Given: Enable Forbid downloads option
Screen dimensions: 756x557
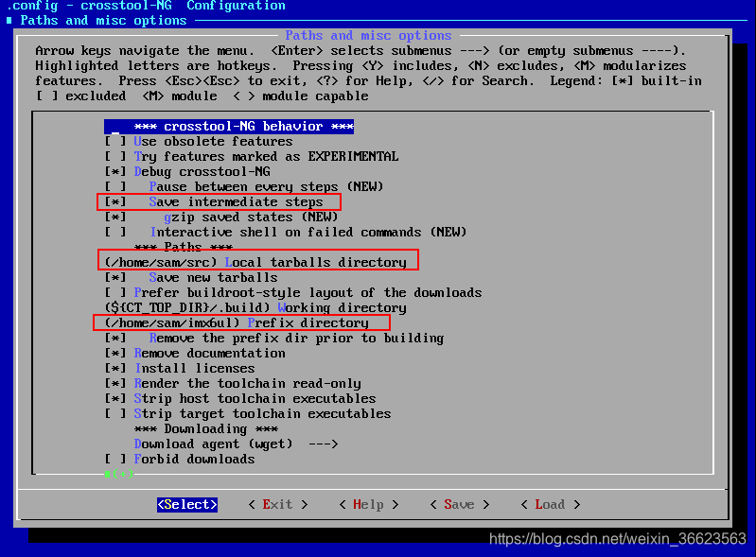Looking at the screenshot, I should tap(180, 459).
